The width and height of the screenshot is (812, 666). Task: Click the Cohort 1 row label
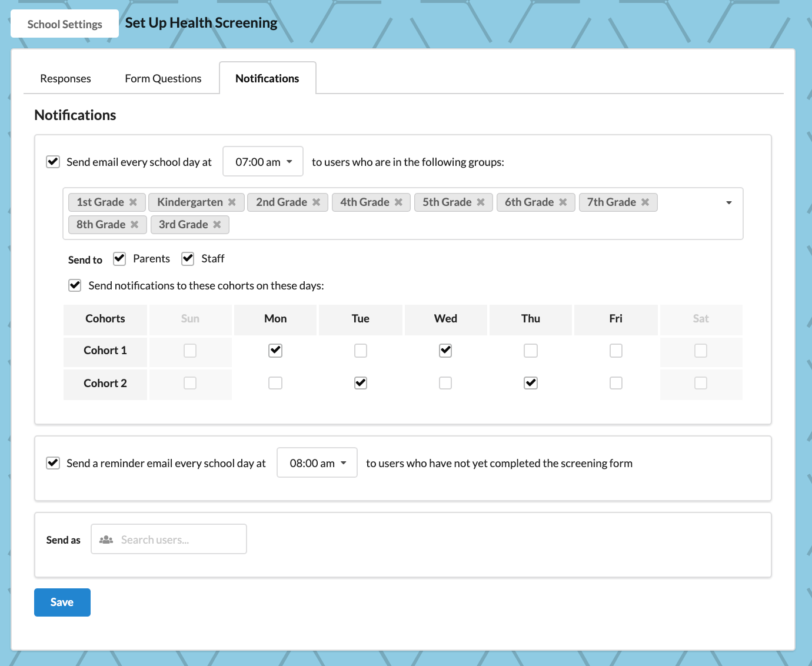coord(105,351)
